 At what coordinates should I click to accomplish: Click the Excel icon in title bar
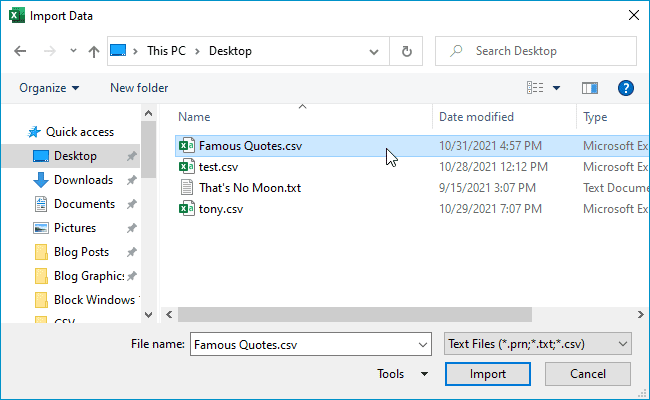click(17, 16)
